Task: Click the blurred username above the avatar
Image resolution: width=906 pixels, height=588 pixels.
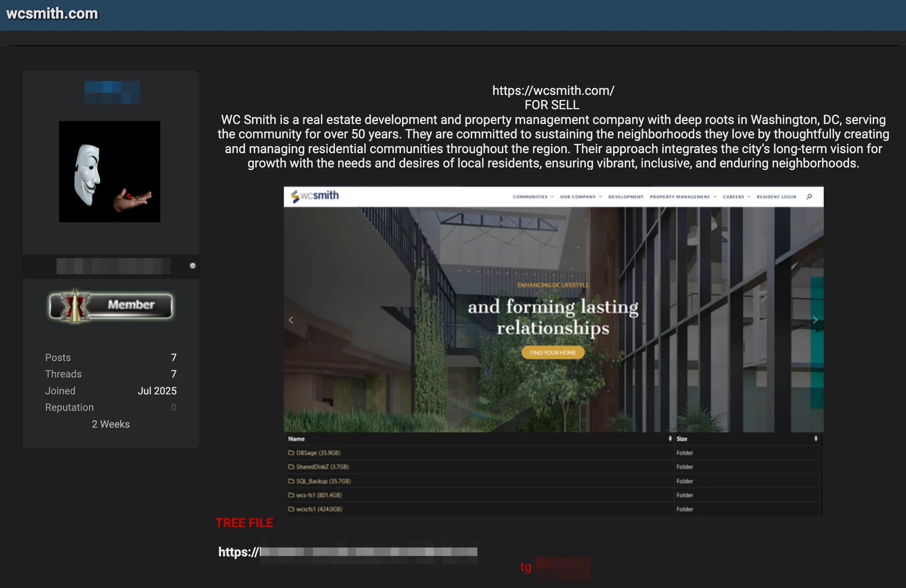Action: point(112,92)
